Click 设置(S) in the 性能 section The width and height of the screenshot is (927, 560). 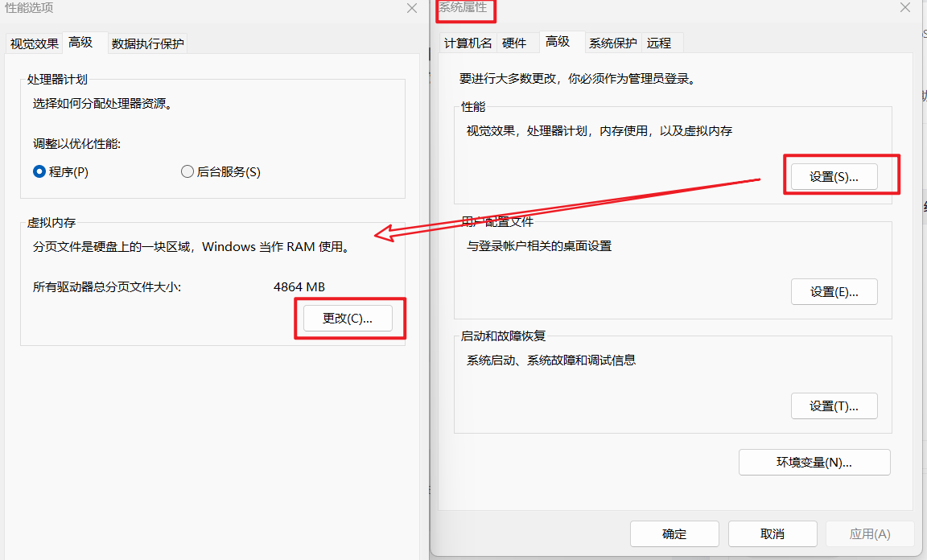(834, 175)
